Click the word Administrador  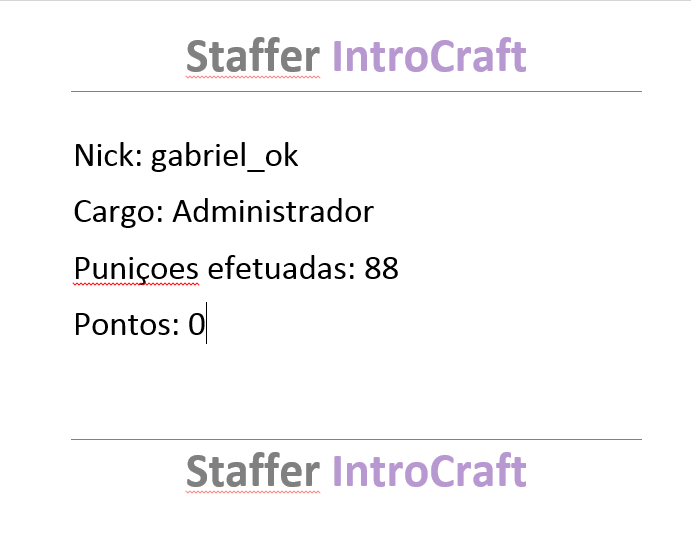(273, 211)
